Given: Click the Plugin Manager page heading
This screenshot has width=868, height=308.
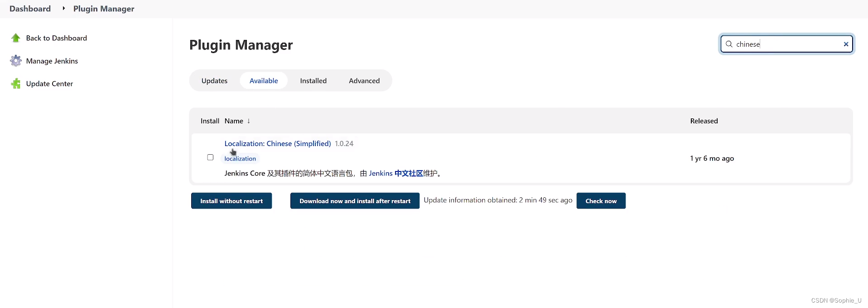Looking at the screenshot, I should (241, 45).
